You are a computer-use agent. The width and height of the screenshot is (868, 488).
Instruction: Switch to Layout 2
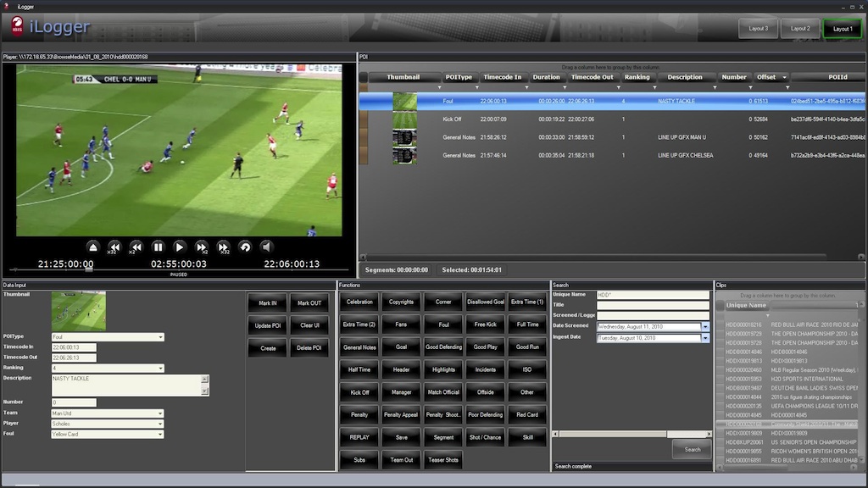(800, 29)
